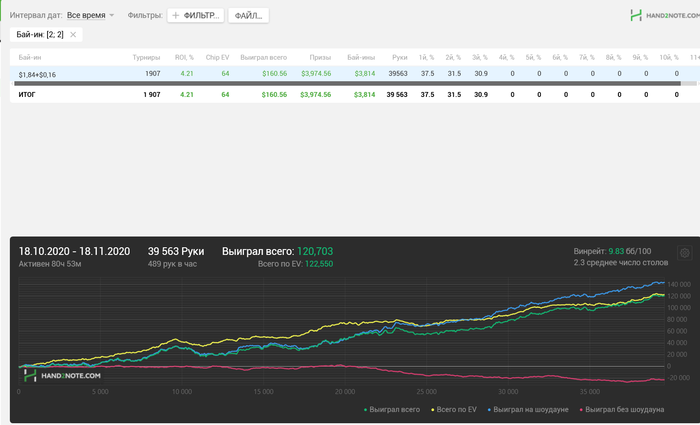Remove the Бай-ин [2; 2] filter chip
This screenshot has height=425, width=700.
click(x=73, y=35)
